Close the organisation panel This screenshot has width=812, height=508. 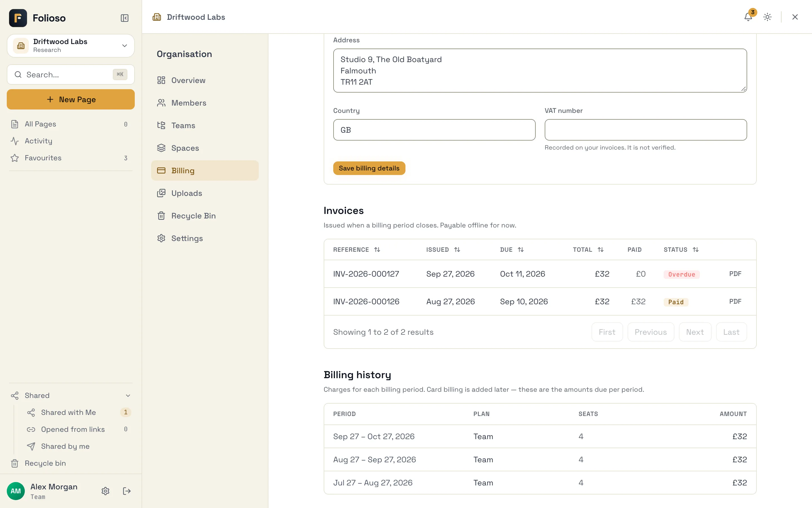point(795,17)
